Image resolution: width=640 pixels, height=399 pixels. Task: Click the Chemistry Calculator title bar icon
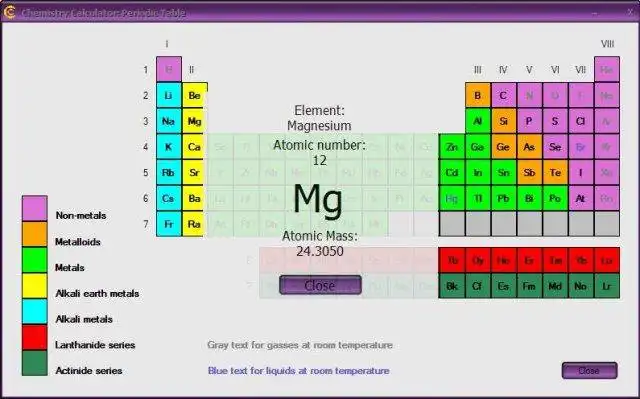tap(9, 12)
